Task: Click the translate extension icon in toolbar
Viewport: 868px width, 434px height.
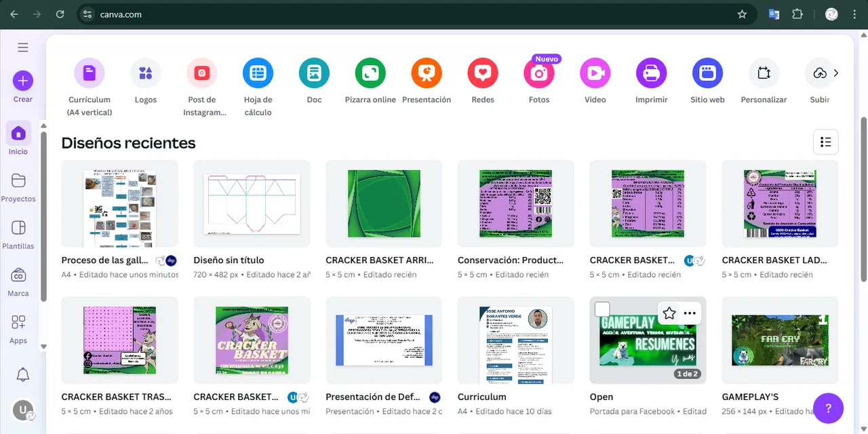Action: [774, 14]
